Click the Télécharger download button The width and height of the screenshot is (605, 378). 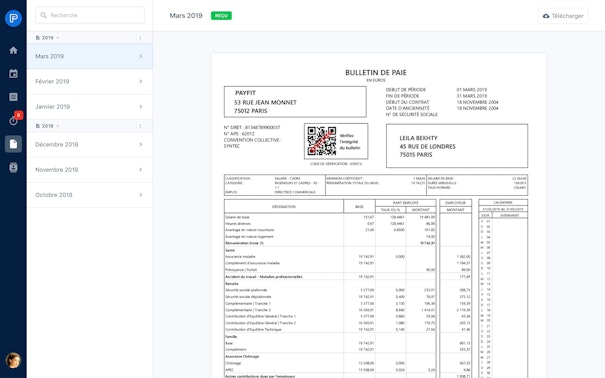[563, 16]
